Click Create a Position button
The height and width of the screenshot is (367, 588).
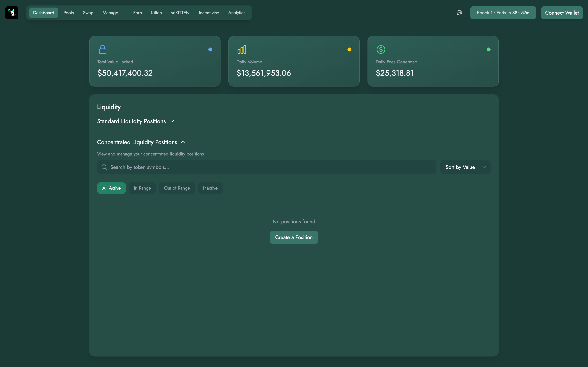click(294, 237)
